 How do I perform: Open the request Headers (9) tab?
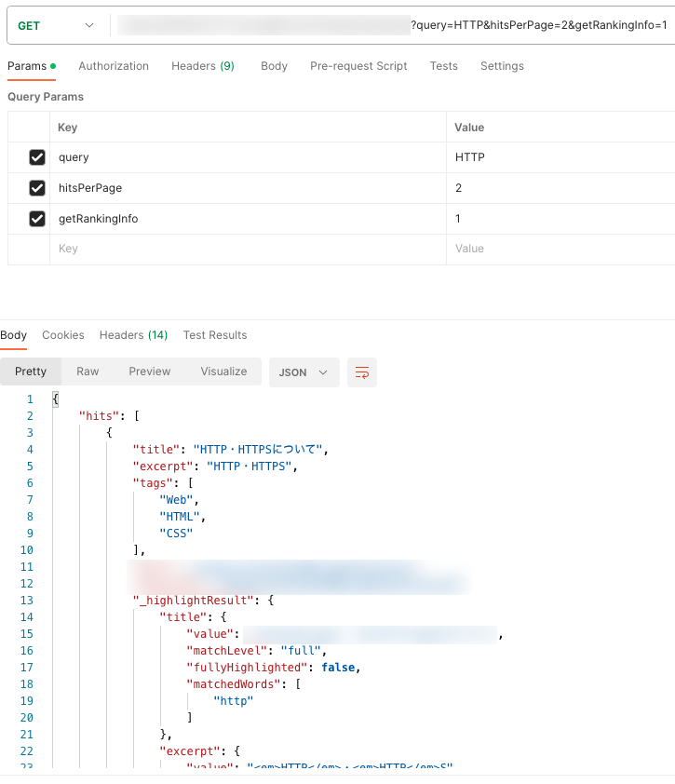tap(203, 66)
